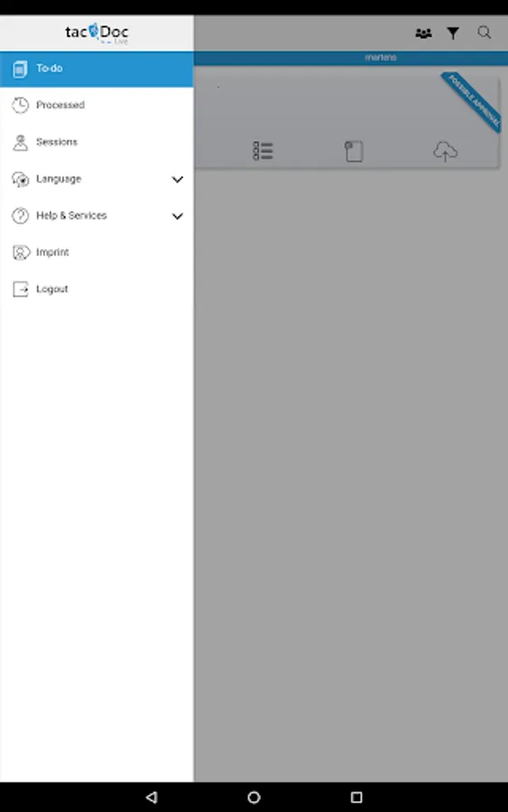
Task: Open the Processed list
Action: pyautogui.click(x=97, y=106)
